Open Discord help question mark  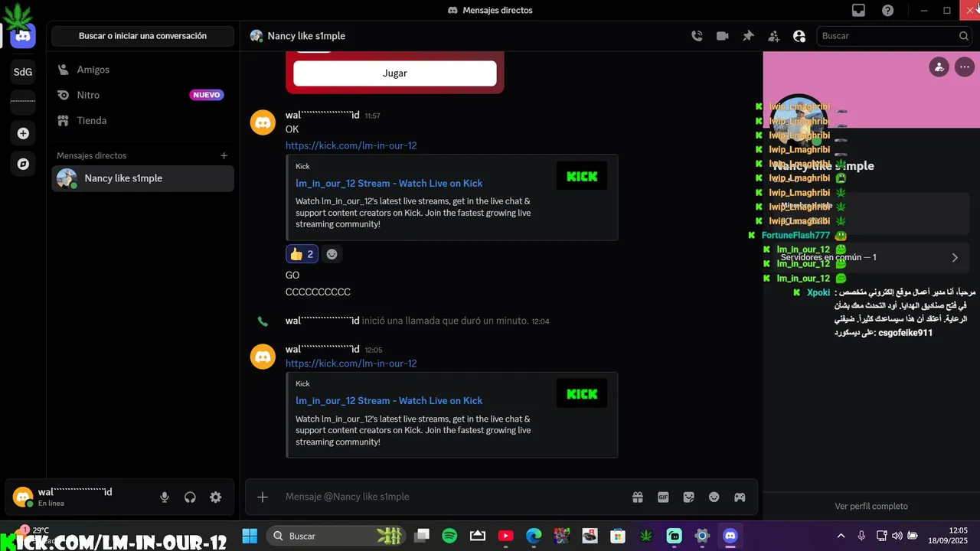pyautogui.click(x=887, y=10)
